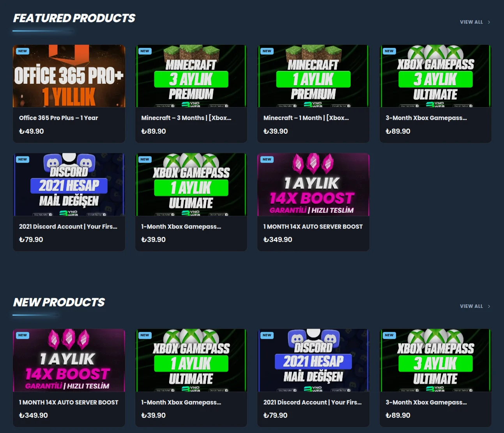Open 1-Month Xbox Gamepass title in New Products
Screen dimensions: 504x433
click(x=181, y=402)
